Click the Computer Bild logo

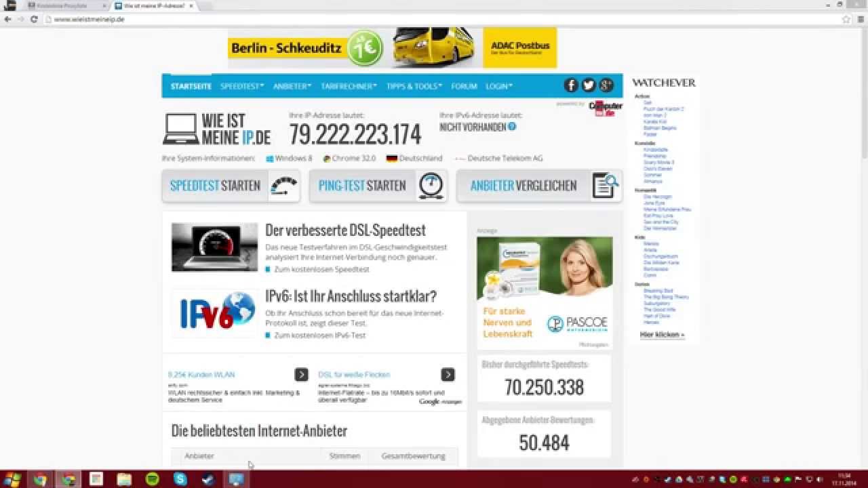606,108
